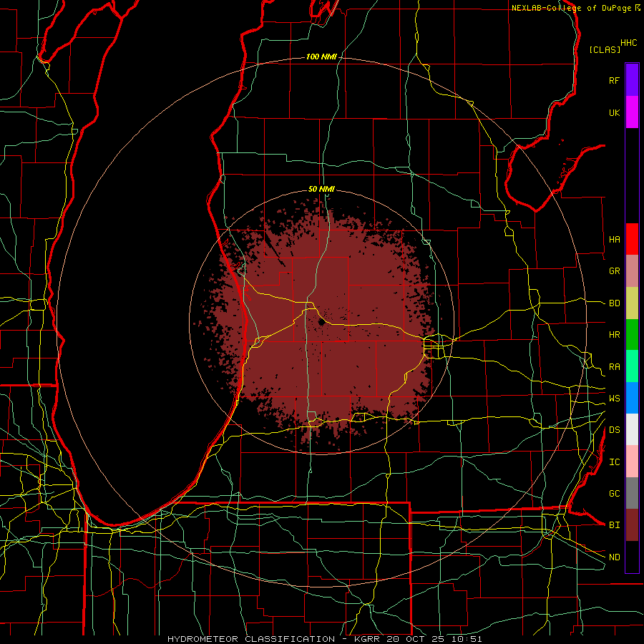
Task: Click the HYDROMETEOR CLASSIFICATION title text
Action: [x=251, y=639]
